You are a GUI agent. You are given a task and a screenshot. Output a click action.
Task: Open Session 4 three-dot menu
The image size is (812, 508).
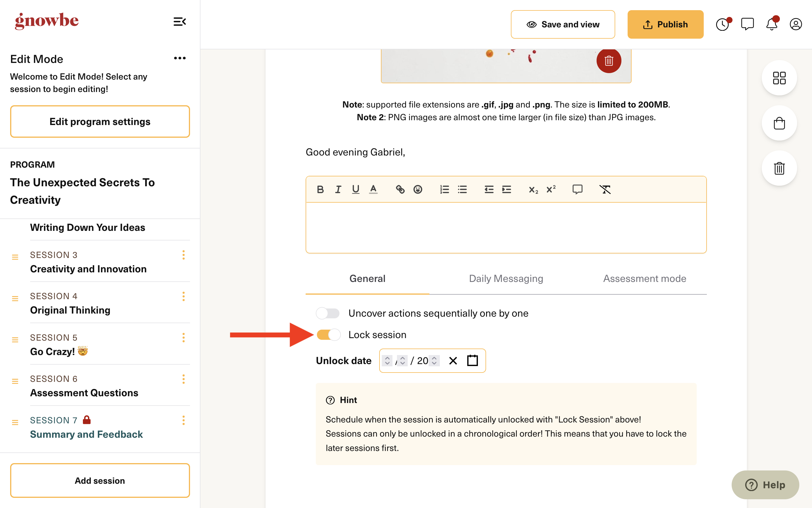click(x=184, y=296)
